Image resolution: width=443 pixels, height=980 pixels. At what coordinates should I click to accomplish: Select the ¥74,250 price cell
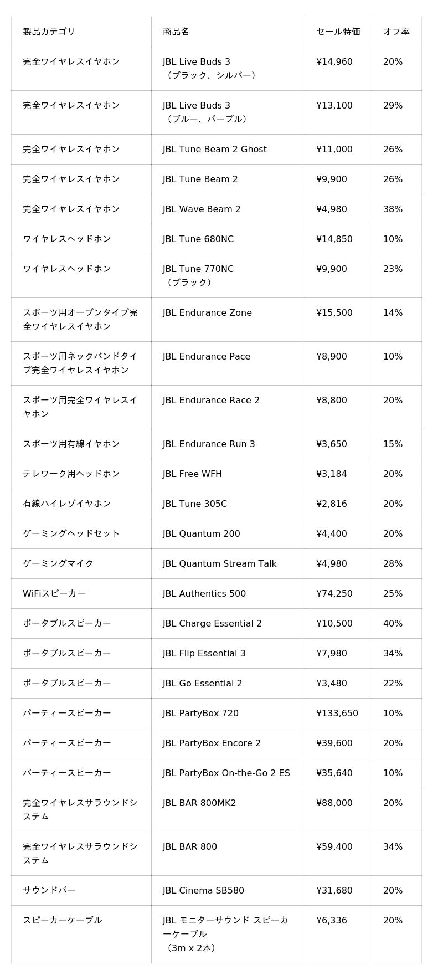pos(334,594)
